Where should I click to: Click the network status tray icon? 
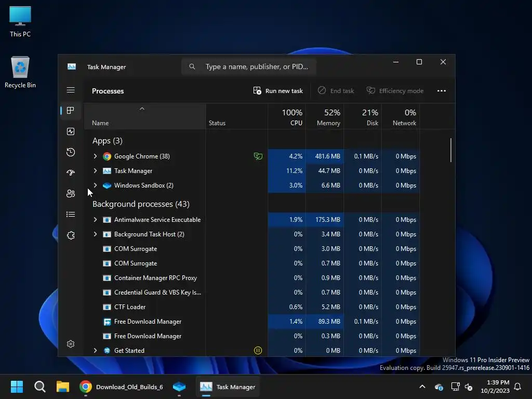(x=455, y=387)
